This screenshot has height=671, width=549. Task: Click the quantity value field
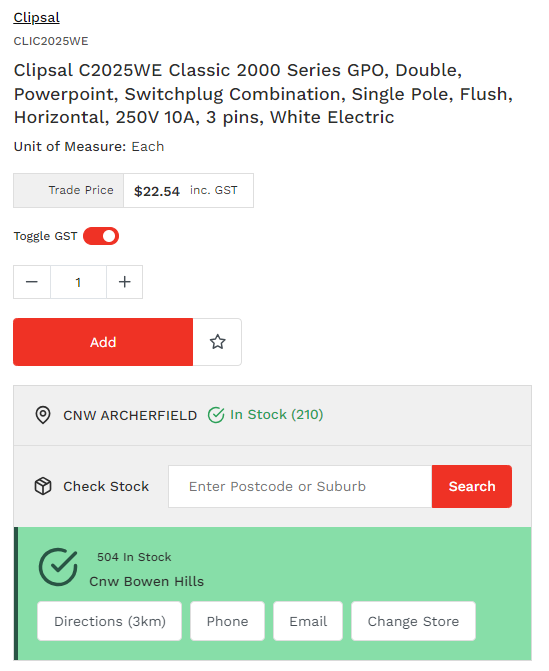[78, 282]
